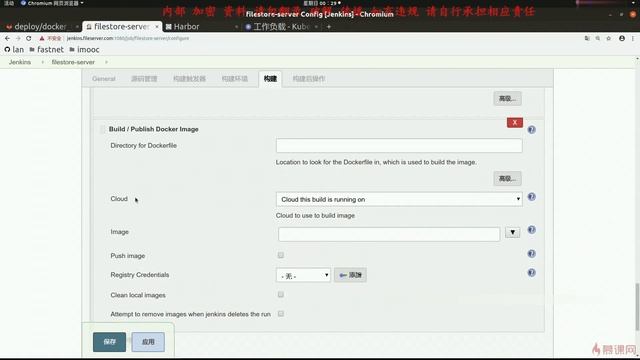Click the browser address bar URL
The height and width of the screenshot is (360, 640).
[x=128, y=38]
